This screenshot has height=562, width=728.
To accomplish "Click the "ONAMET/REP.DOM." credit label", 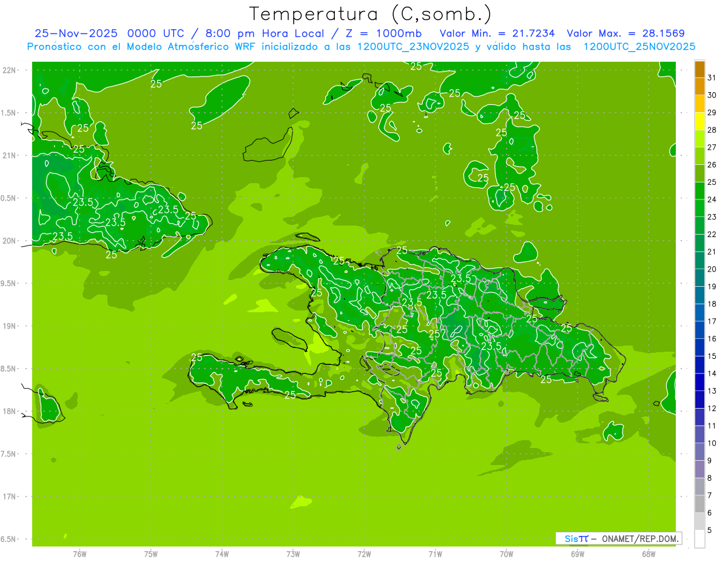I will coord(640,538).
